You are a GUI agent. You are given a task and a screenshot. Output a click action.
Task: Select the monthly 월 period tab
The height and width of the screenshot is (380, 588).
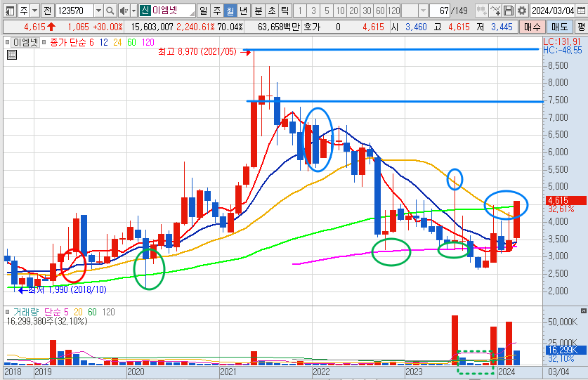230,11
